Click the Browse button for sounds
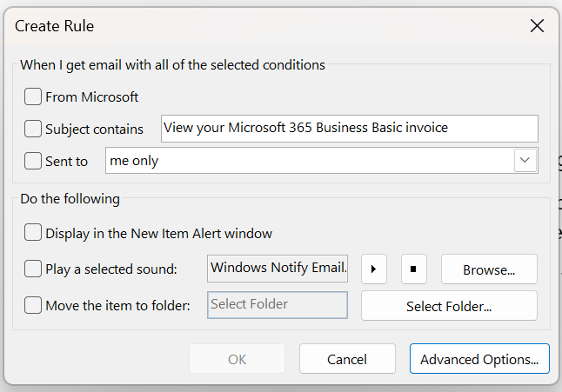 pos(489,269)
